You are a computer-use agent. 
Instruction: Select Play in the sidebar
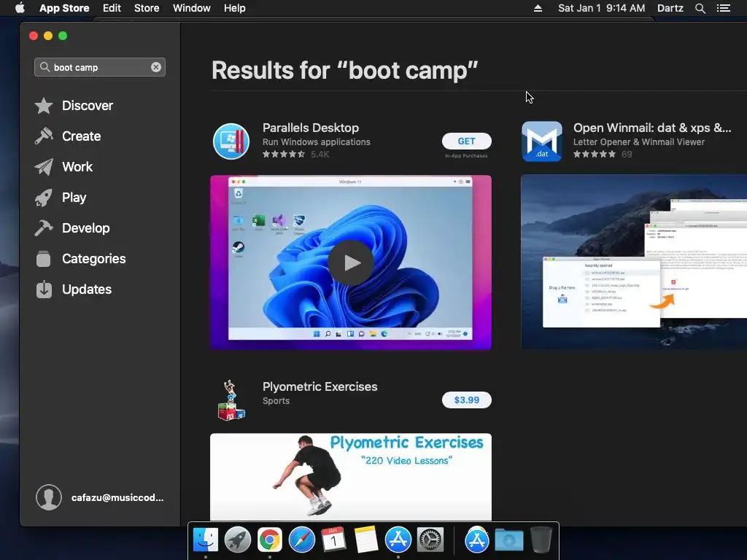coord(74,198)
